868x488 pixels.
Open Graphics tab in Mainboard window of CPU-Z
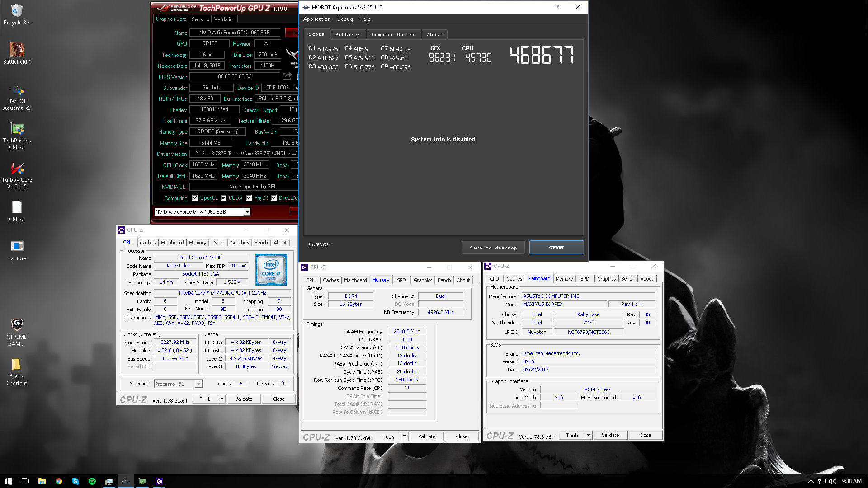tap(606, 279)
